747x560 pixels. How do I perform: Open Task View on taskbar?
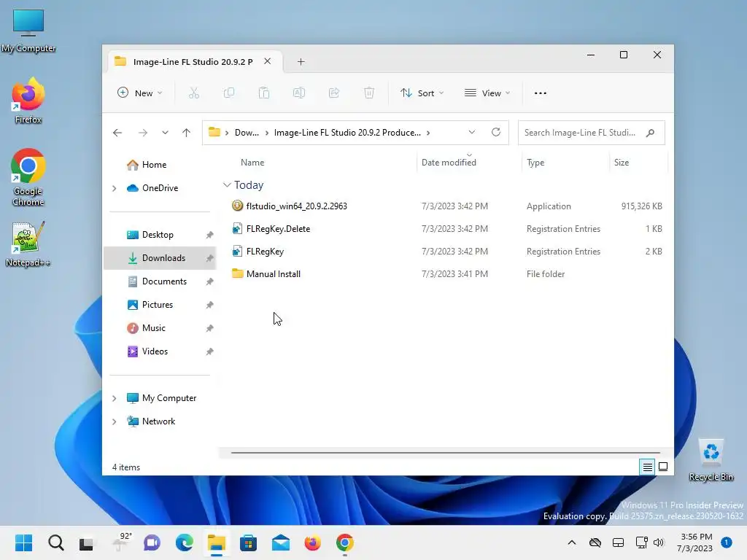point(86,542)
